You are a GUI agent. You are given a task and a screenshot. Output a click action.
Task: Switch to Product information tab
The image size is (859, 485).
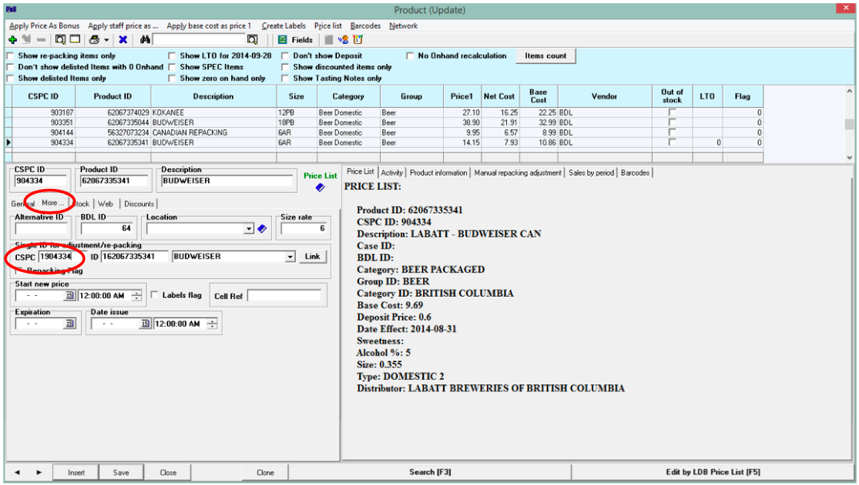click(x=438, y=173)
